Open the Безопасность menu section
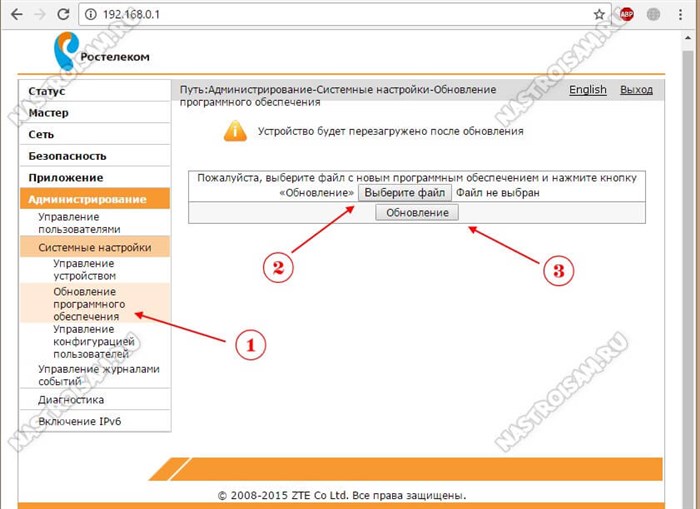This screenshot has width=700, height=509. click(x=95, y=156)
